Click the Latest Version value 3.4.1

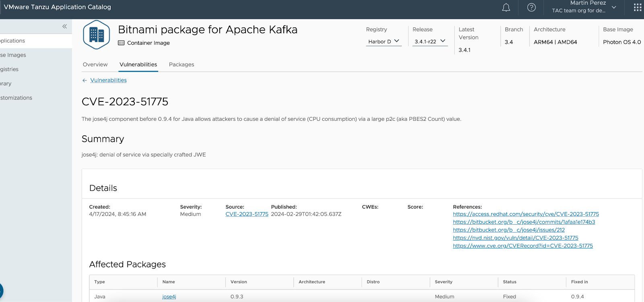coord(464,50)
